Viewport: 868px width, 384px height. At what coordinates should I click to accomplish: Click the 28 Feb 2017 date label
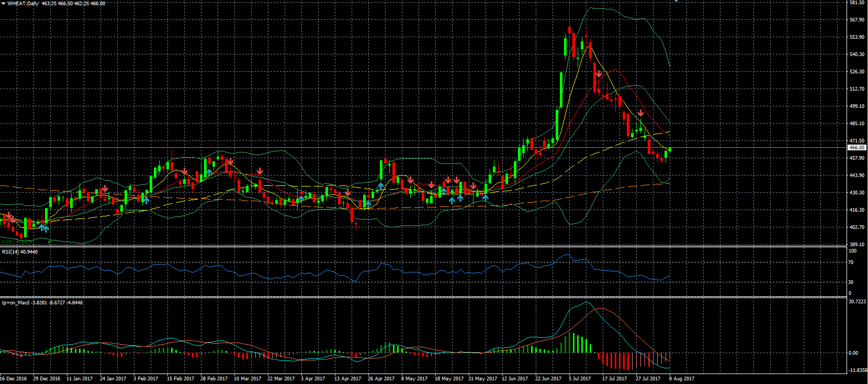[214, 379]
